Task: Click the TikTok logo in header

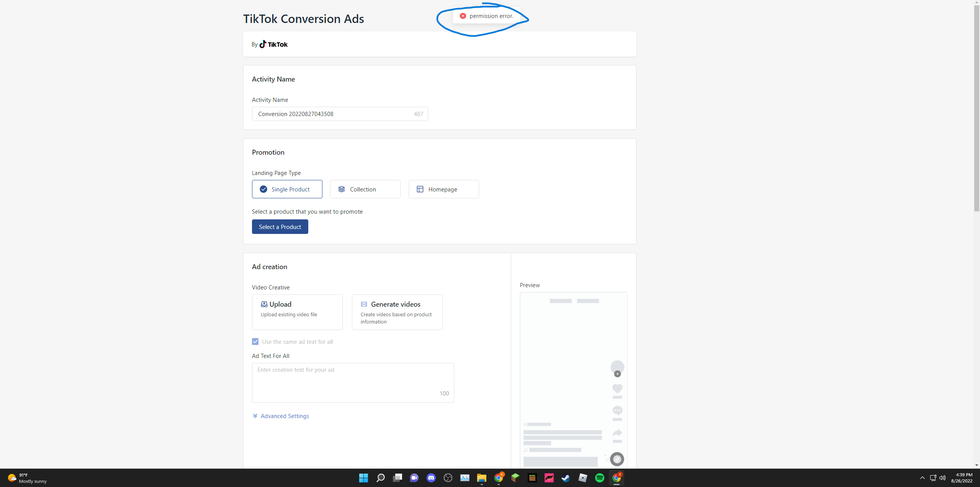Action: pyautogui.click(x=273, y=44)
